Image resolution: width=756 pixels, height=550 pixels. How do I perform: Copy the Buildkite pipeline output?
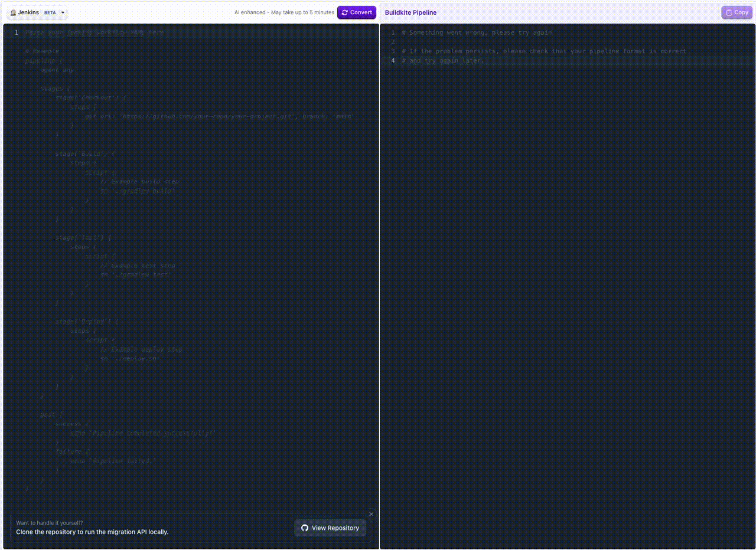click(x=737, y=12)
